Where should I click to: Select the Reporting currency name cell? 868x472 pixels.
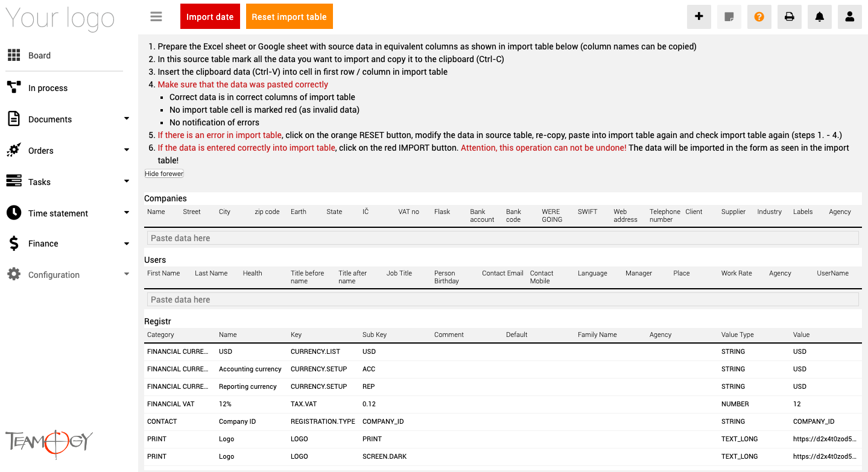248,386
